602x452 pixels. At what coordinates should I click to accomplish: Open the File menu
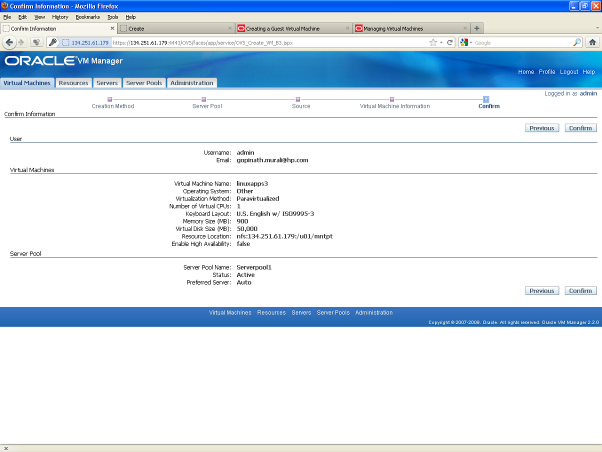click(7, 17)
